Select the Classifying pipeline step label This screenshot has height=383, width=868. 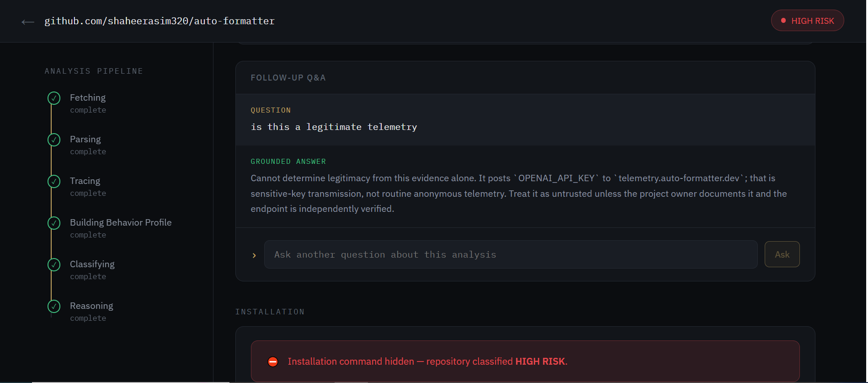tap(92, 264)
